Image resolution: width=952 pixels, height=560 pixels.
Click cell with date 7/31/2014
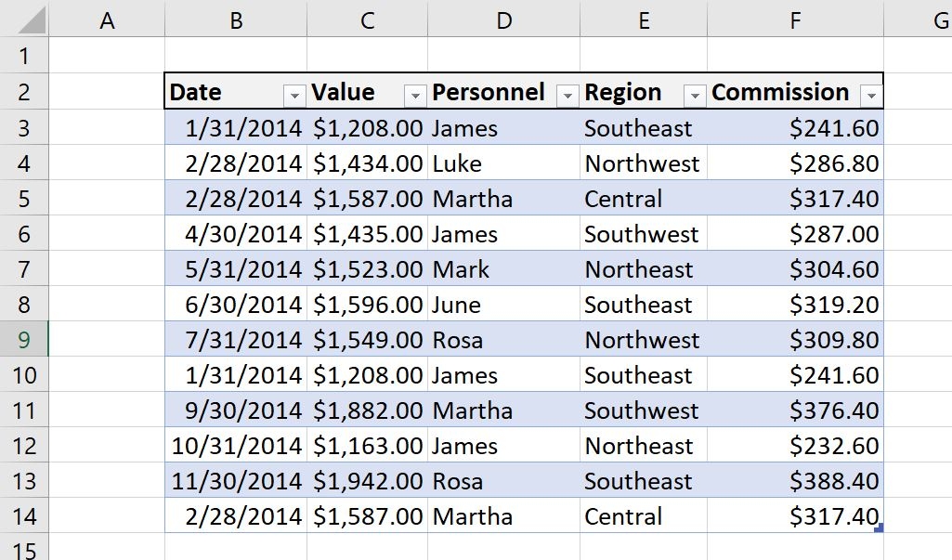(236, 339)
